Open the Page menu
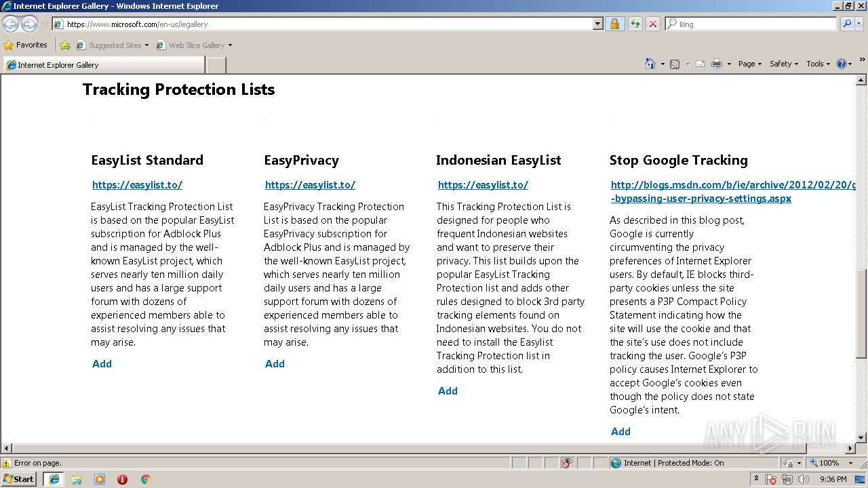This screenshot has height=488, width=868. (x=749, y=64)
